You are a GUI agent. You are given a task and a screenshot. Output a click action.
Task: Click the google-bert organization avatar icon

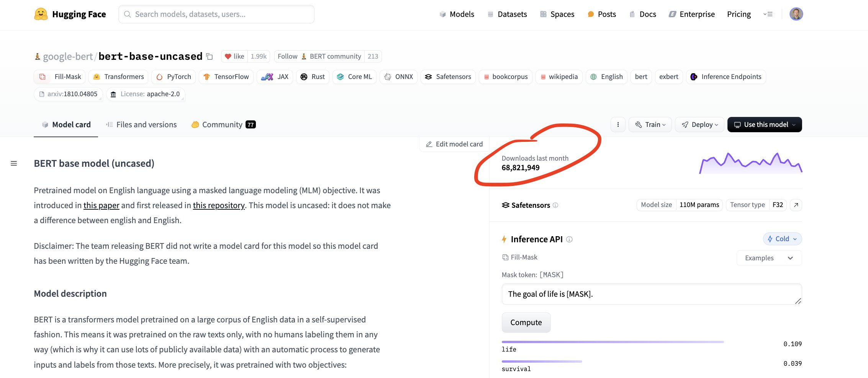[x=37, y=56]
